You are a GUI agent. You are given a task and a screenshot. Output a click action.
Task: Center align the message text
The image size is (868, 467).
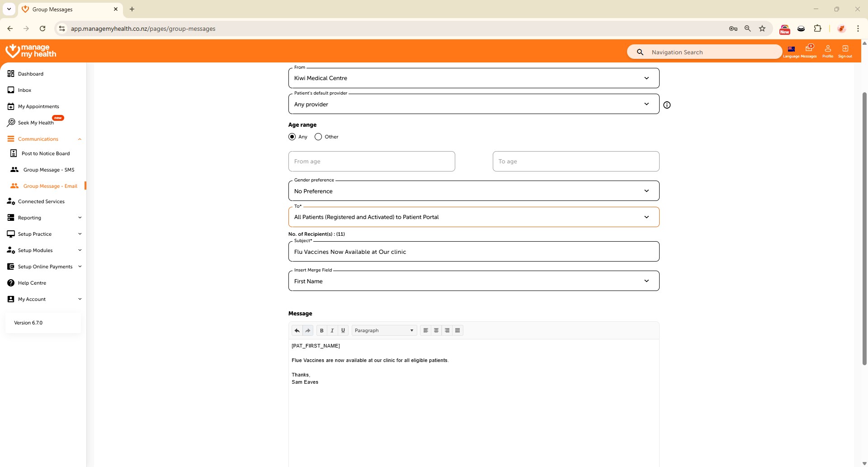click(436, 330)
